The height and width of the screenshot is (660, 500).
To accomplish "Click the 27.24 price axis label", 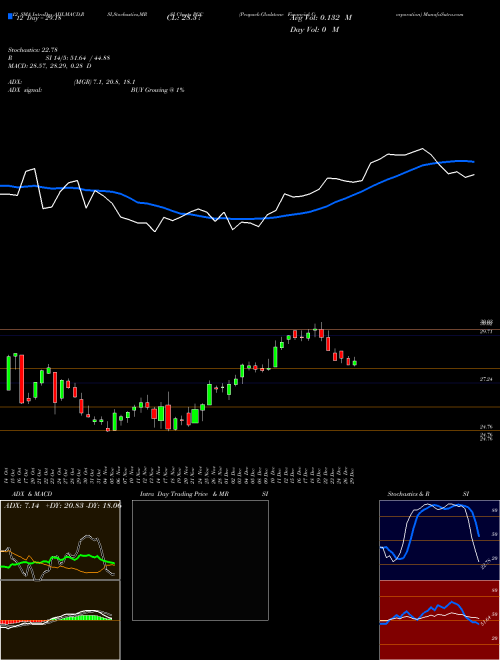I will (x=486, y=379).
